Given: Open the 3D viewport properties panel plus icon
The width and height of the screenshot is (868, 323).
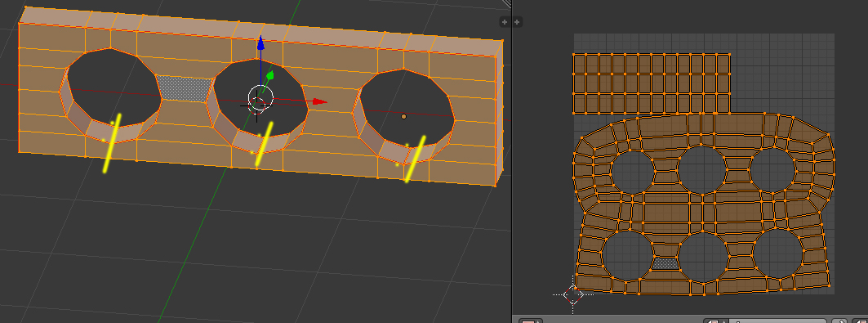Looking at the screenshot, I should point(505,22).
